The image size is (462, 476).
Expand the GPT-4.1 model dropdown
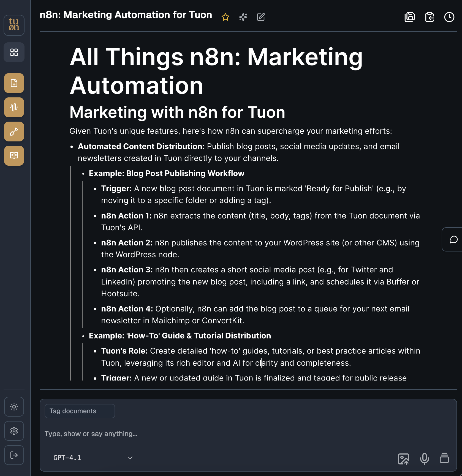click(93, 458)
